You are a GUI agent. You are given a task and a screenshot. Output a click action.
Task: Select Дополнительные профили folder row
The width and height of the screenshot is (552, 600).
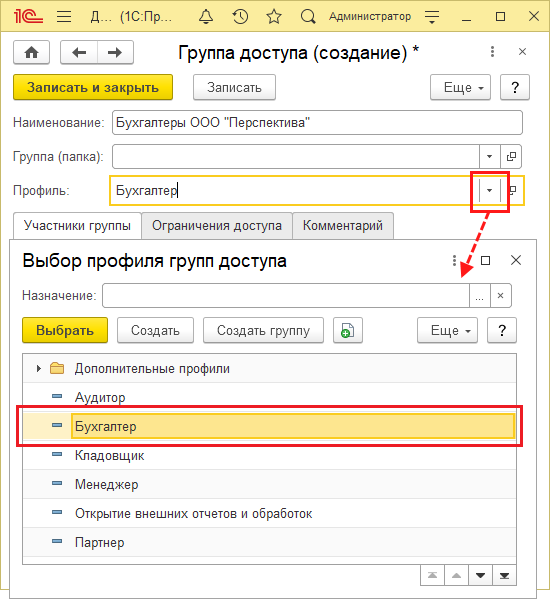269,368
